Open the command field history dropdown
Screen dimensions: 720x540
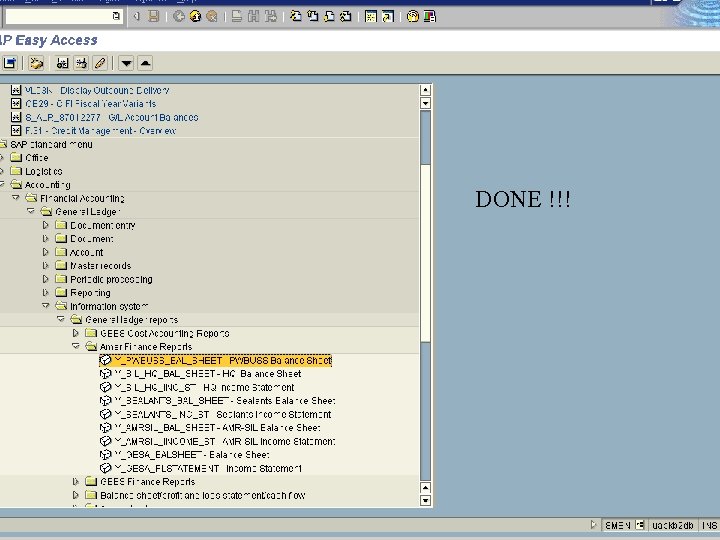pyautogui.click(x=116, y=16)
